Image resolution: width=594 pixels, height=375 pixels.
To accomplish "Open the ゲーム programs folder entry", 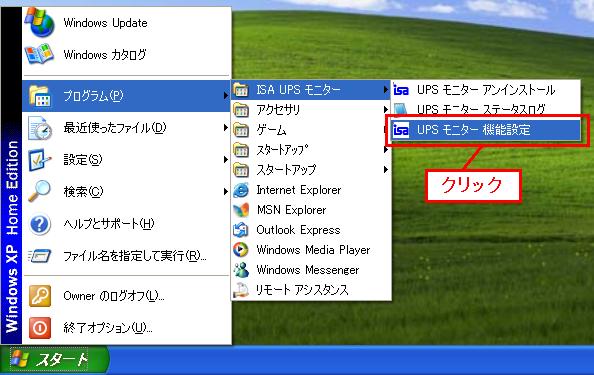I will [x=311, y=130].
